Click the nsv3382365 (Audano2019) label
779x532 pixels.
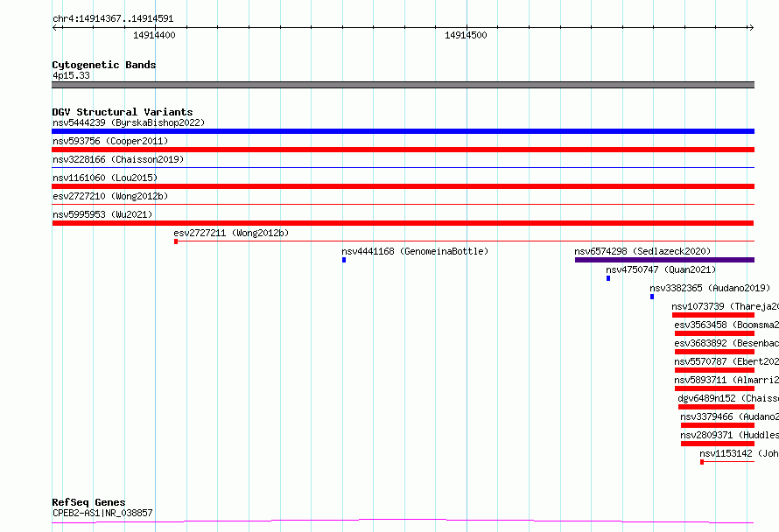710,288
